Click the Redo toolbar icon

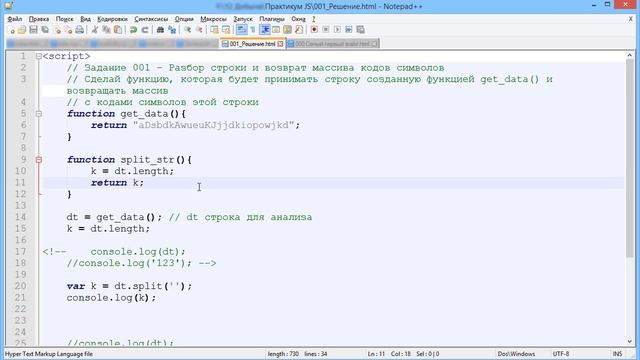click(x=144, y=30)
